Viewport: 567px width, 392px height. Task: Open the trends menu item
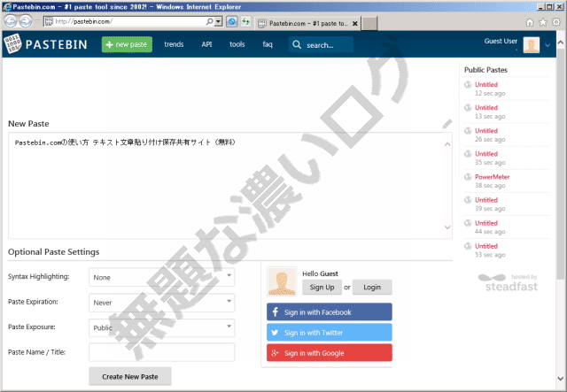174,44
